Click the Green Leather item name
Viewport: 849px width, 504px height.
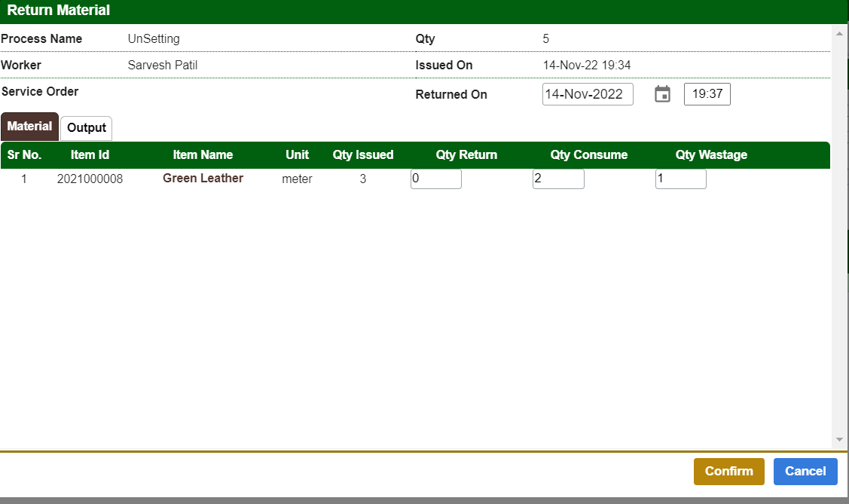click(x=203, y=179)
